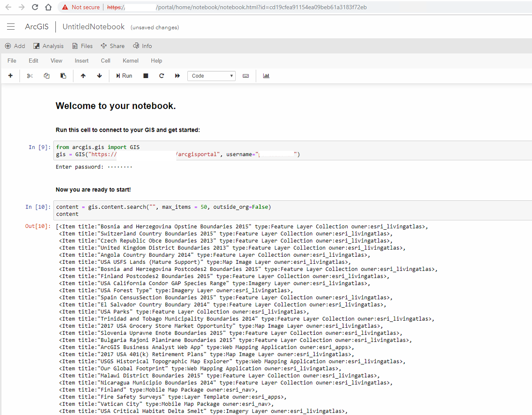Click the Trinidad and Tobago Municipality item
The image size is (532, 415).
[x=247, y=319]
